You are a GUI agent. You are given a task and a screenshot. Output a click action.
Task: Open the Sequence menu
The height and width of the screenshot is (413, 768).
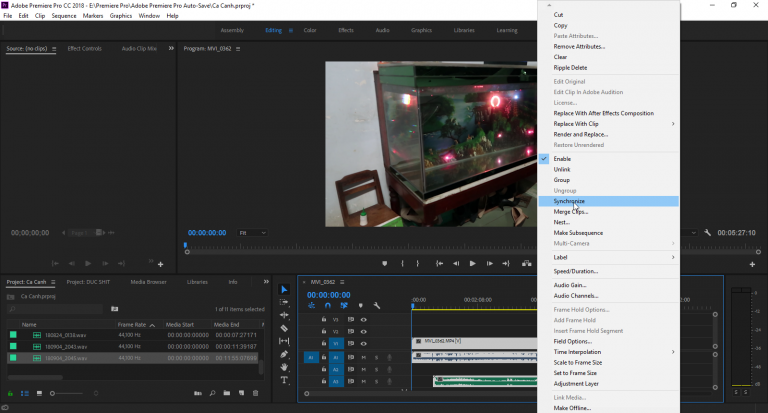[64, 16]
